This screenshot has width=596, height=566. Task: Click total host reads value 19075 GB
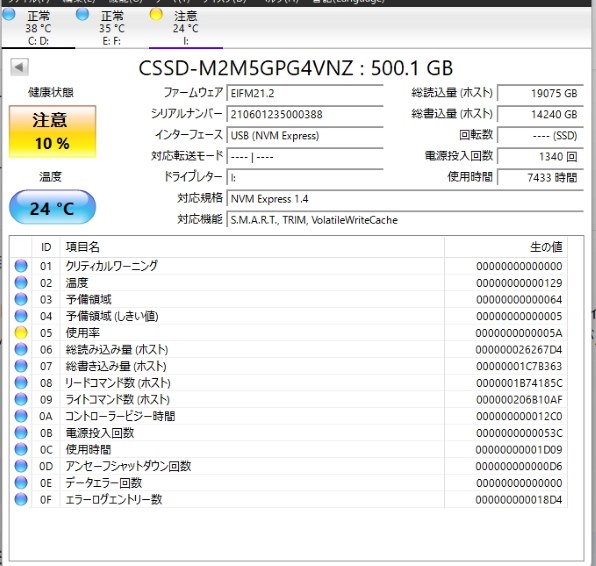(x=540, y=93)
